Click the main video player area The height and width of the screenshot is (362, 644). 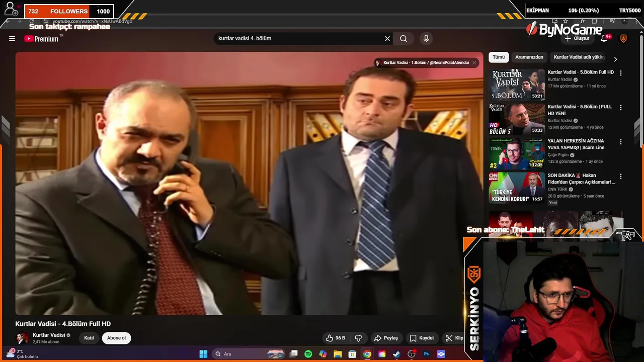(x=249, y=184)
